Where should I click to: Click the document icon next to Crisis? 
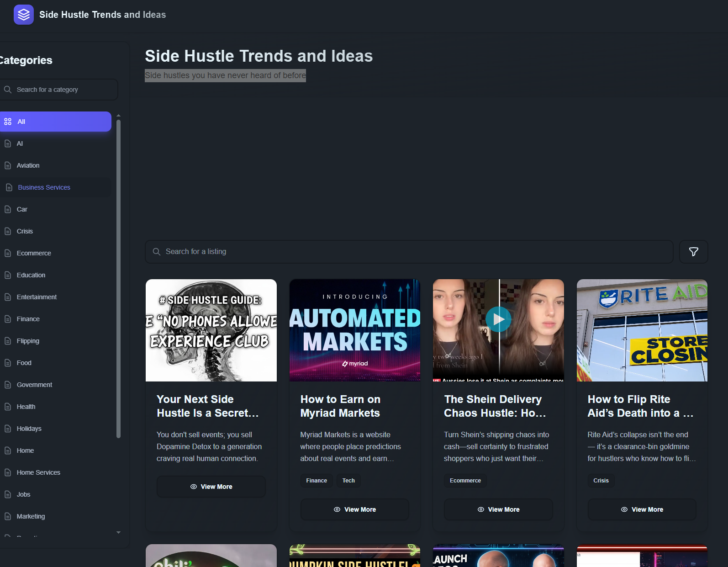point(8,231)
